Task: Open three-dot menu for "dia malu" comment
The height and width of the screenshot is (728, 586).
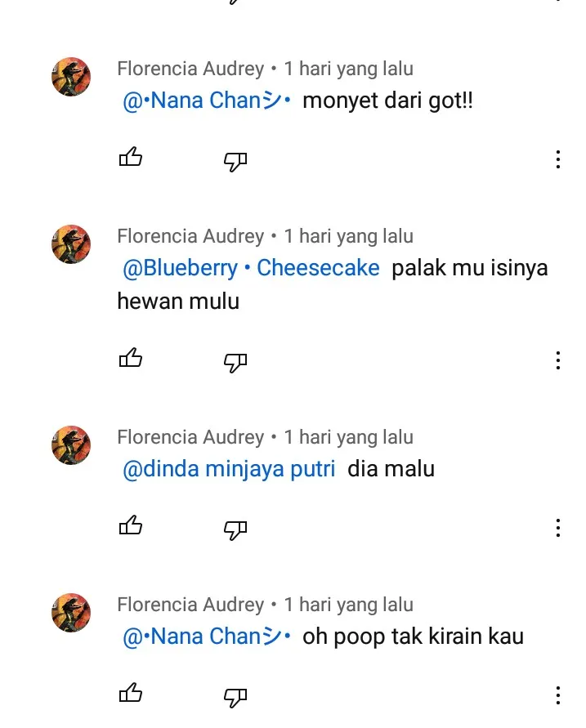Action: (557, 528)
